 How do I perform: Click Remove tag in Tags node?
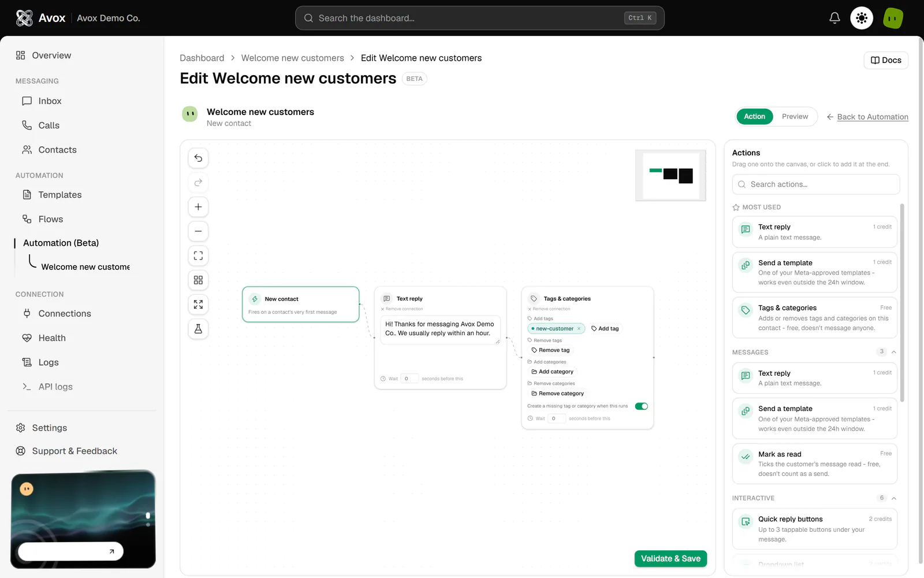tap(550, 350)
